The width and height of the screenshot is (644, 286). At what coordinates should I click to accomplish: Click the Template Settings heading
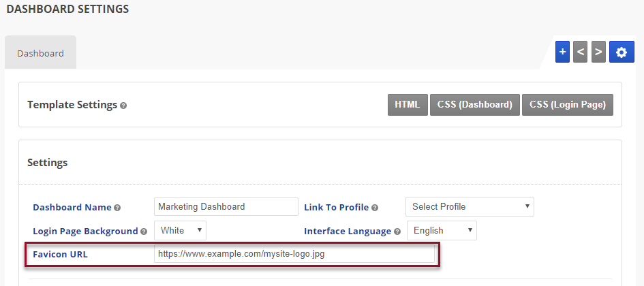click(72, 105)
